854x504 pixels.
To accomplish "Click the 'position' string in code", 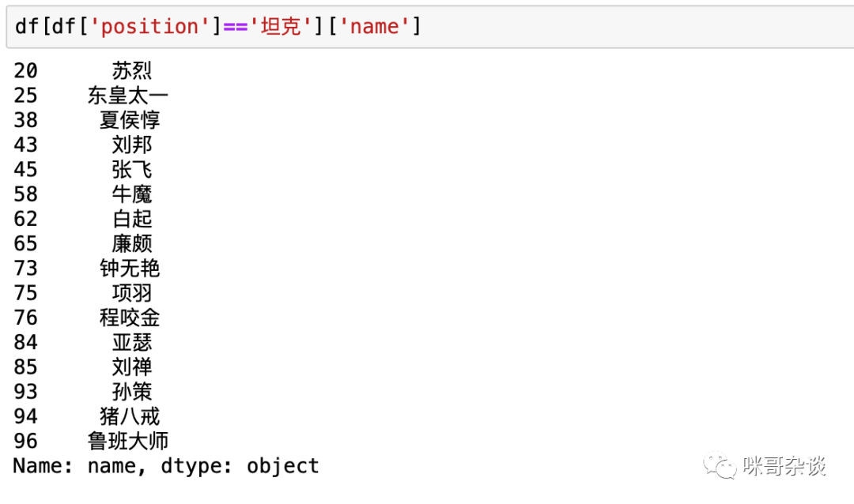I will tap(149, 26).
